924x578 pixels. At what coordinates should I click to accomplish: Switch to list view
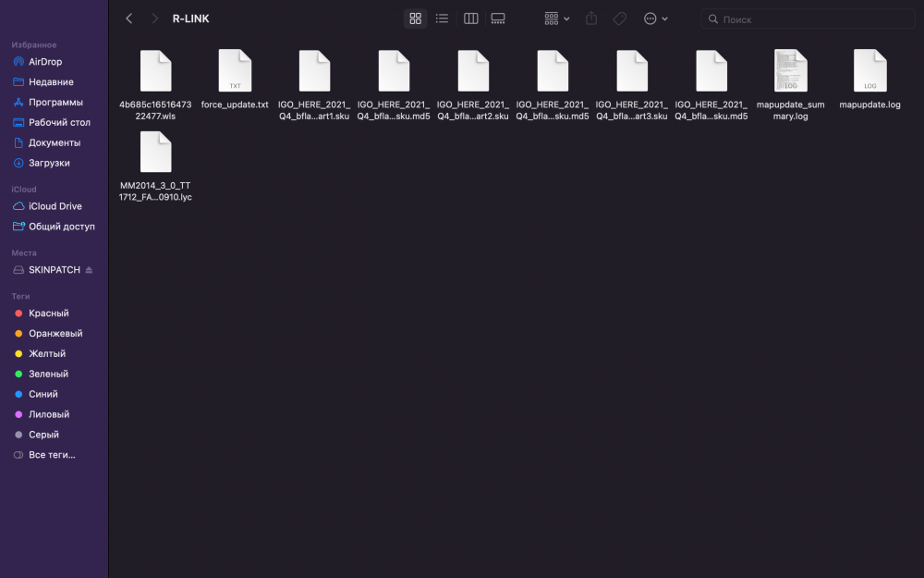442,18
